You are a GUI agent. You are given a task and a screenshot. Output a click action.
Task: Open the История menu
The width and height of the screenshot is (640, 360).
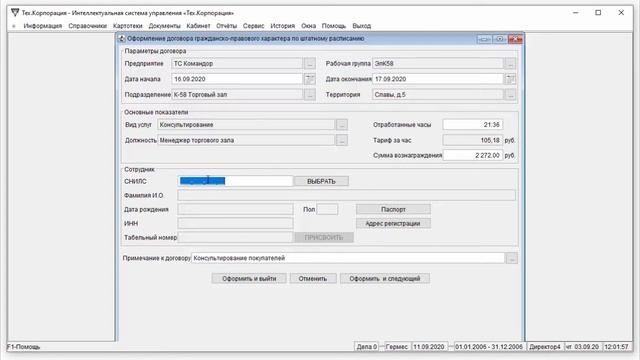point(282,26)
